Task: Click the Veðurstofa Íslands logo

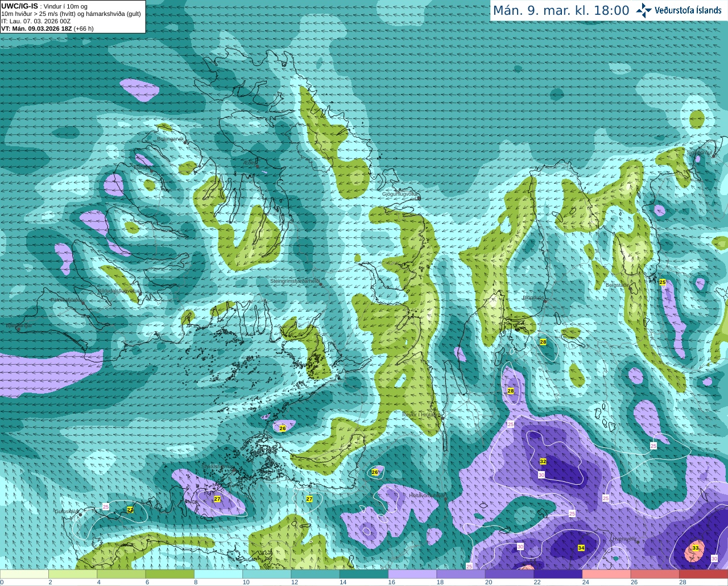Action: click(x=679, y=10)
